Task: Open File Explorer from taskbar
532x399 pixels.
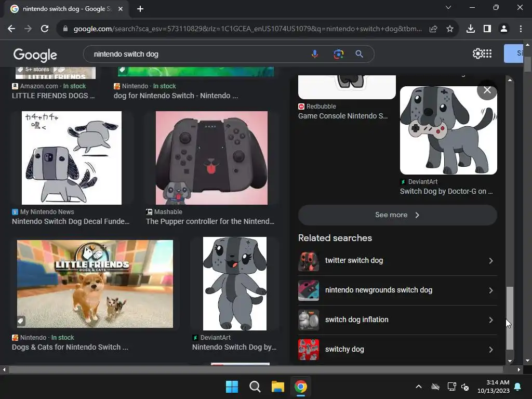Action: click(x=277, y=387)
